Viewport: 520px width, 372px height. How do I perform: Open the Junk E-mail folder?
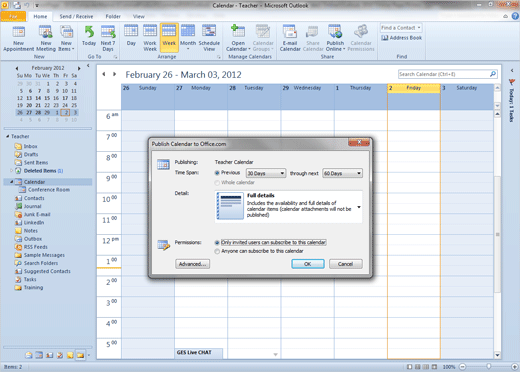pyautogui.click(x=37, y=214)
